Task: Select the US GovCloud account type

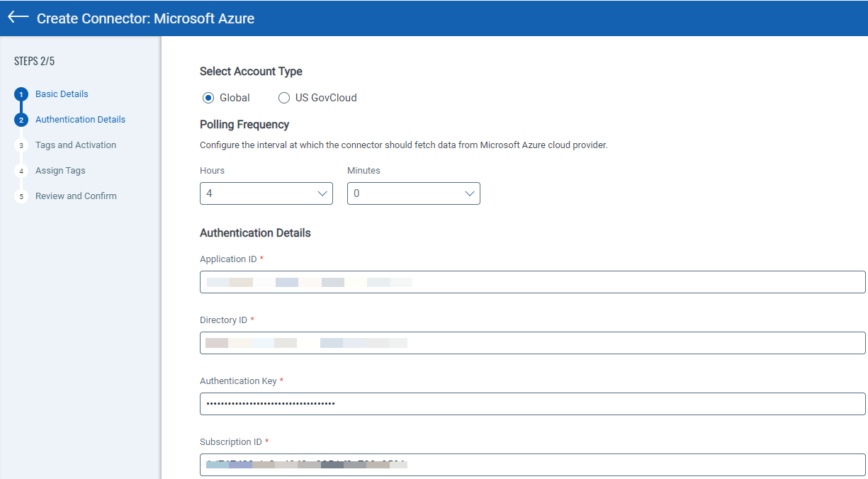Action: tap(283, 97)
